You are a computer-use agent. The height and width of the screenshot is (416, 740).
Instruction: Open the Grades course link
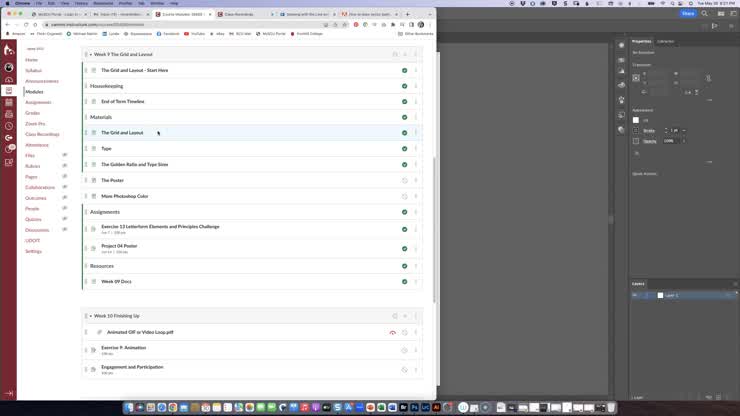(33, 113)
